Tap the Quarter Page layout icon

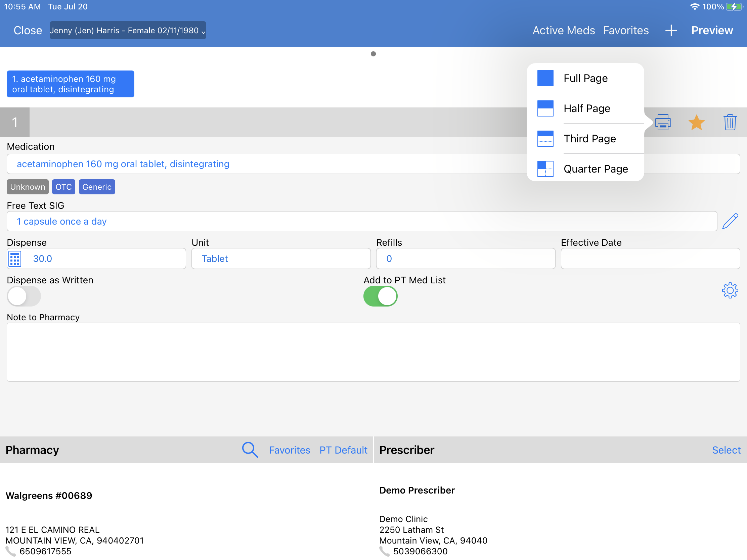coord(545,169)
